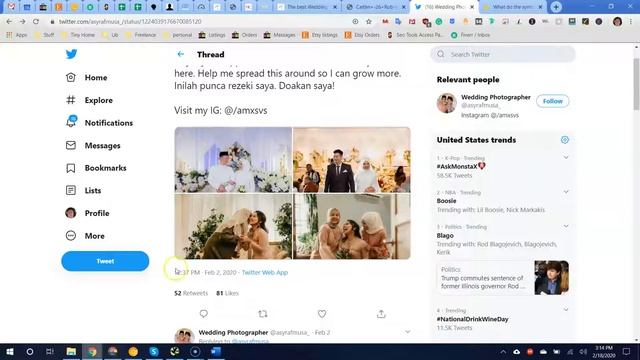
Task: Open Bookmarks in sidebar
Action: [x=96, y=168]
